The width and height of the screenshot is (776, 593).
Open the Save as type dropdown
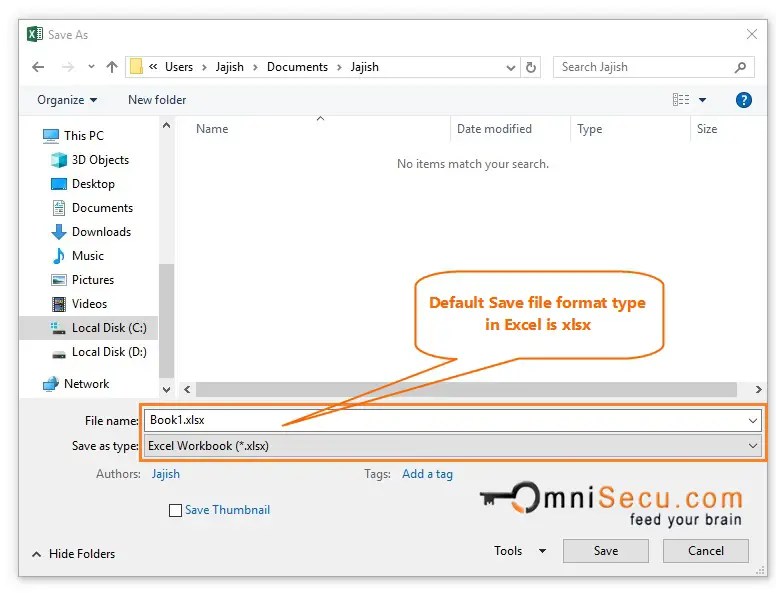pos(452,446)
